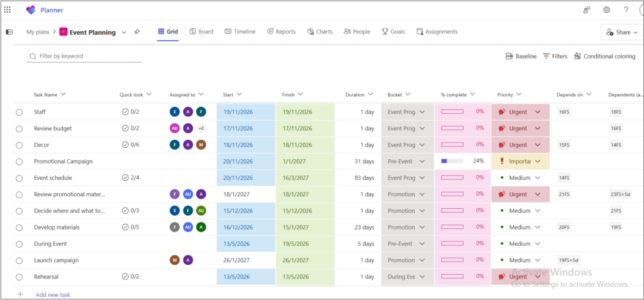Click +2 assignees badge on Review budget
This screenshot has height=300, width=644.
(201, 128)
